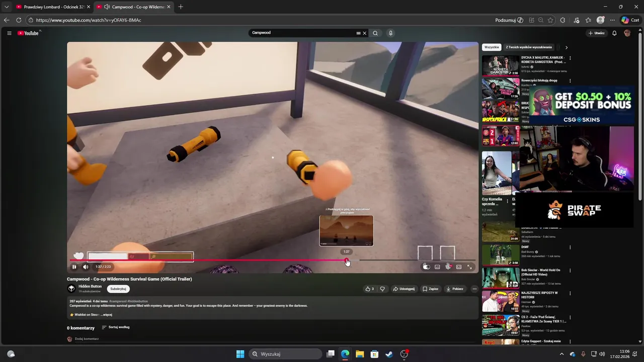
Task: Switch to the Prawdziwy Lombard browser tab
Action: (x=52, y=7)
